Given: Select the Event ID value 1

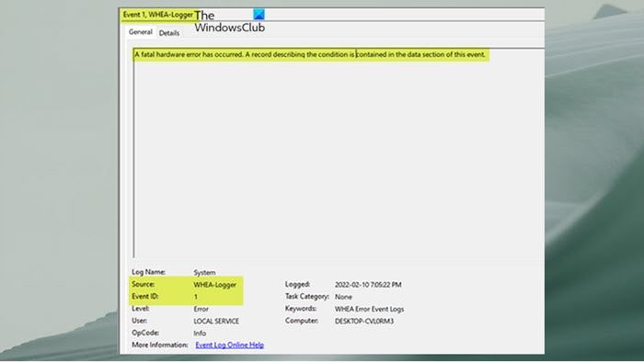Looking at the screenshot, I should [195, 297].
